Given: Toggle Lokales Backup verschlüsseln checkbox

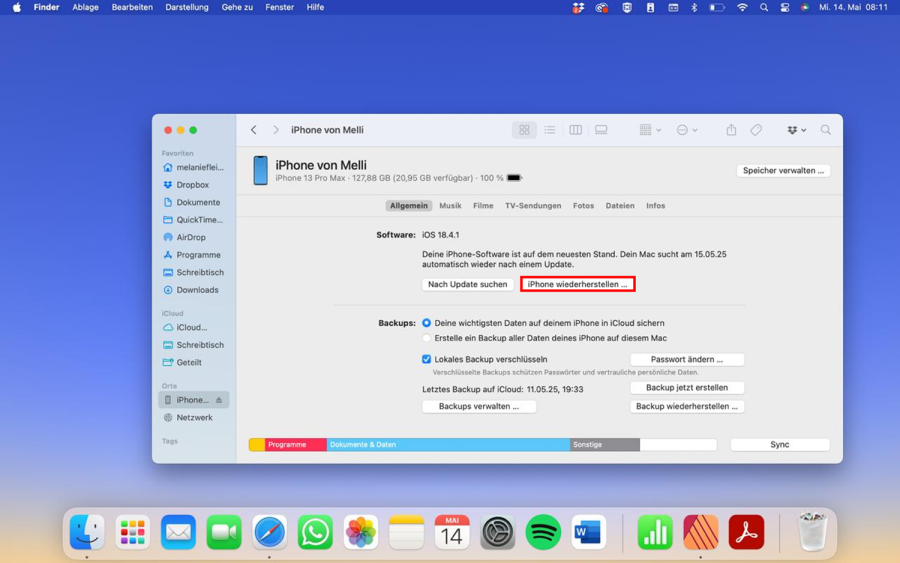Looking at the screenshot, I should (x=426, y=359).
